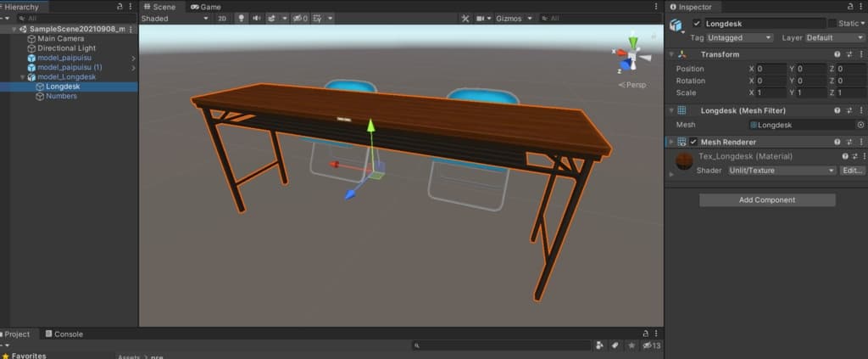
Task: Open Transform help icon
Action: click(837, 54)
